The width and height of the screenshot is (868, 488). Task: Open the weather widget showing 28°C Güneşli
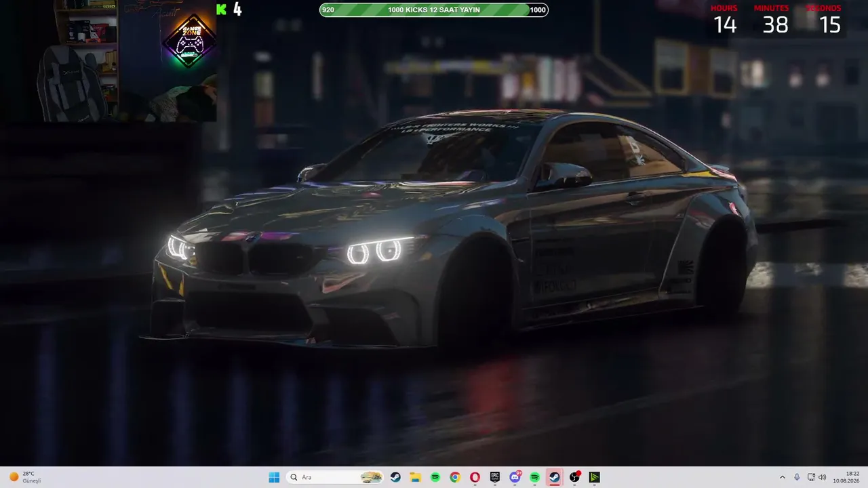(x=25, y=477)
